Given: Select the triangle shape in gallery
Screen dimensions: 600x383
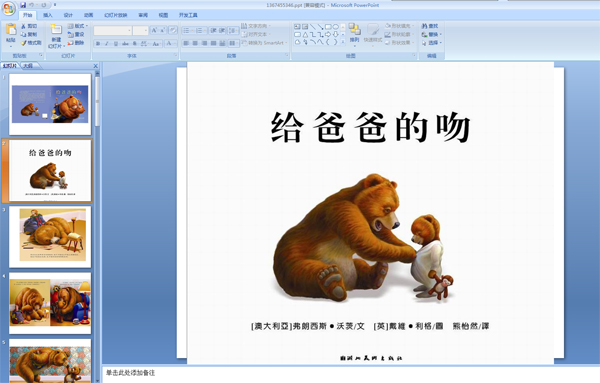Looking at the screenshot, I should pos(305,34).
